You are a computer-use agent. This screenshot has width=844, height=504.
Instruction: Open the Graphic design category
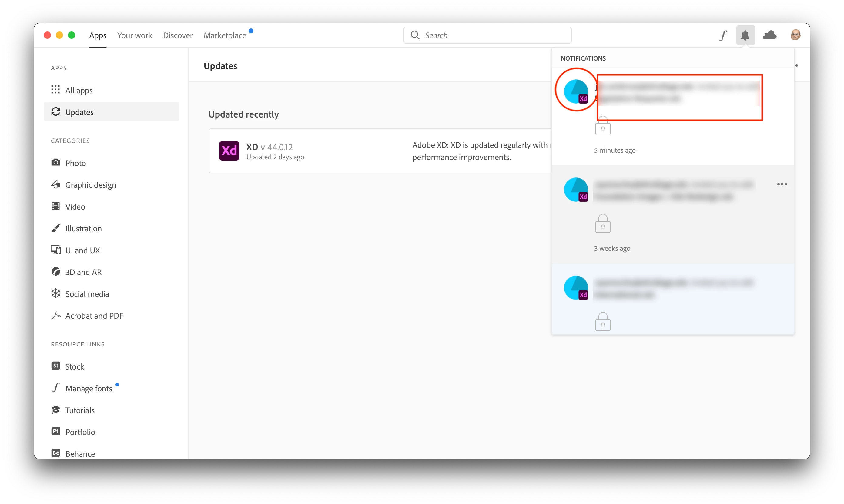pyautogui.click(x=90, y=185)
